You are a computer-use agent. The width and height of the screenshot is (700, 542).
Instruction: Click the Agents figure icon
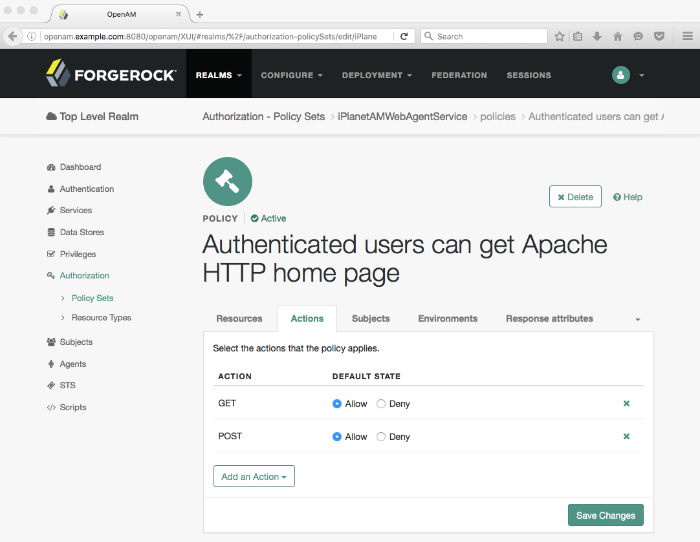[51, 364]
